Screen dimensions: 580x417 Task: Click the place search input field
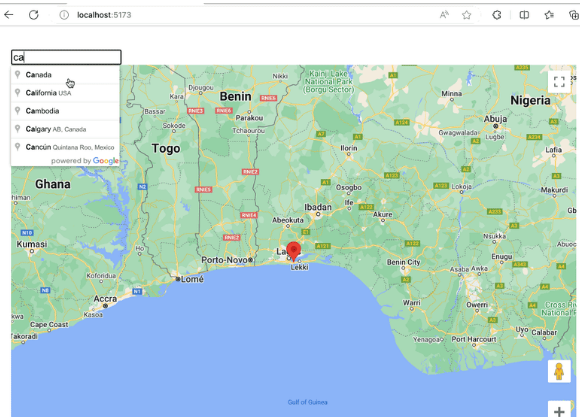66,57
